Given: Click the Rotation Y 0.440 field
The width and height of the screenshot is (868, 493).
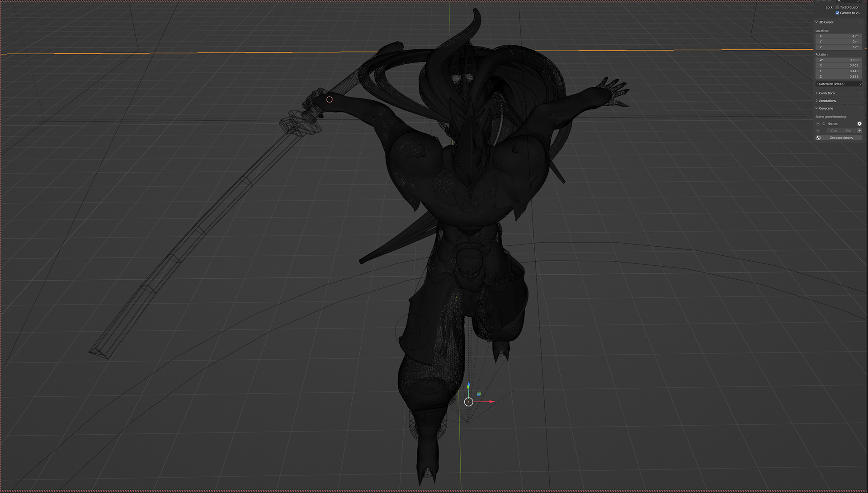Looking at the screenshot, I should (839, 71).
